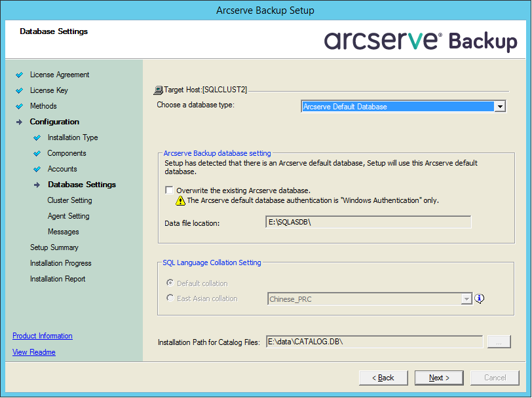Click the Target Host computer icon
The width and height of the screenshot is (532, 398).
157,90
